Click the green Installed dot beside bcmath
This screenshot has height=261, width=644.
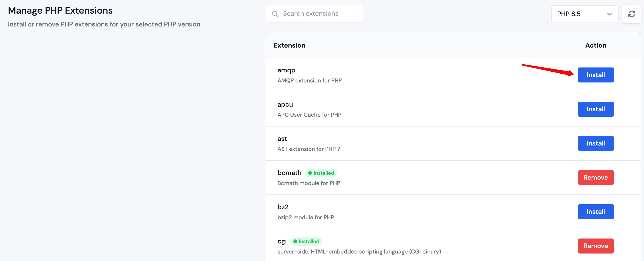[x=310, y=173]
